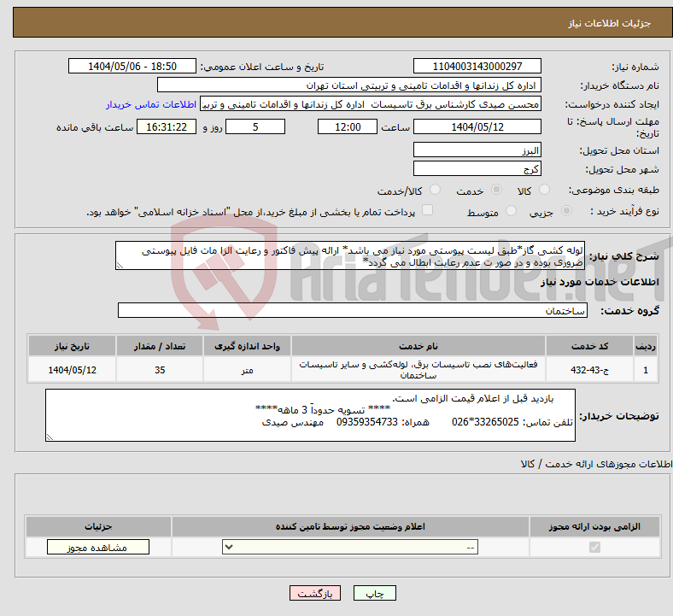673x616 pixels.
Task: Click the delivery province field البرز
Action: click(477, 150)
